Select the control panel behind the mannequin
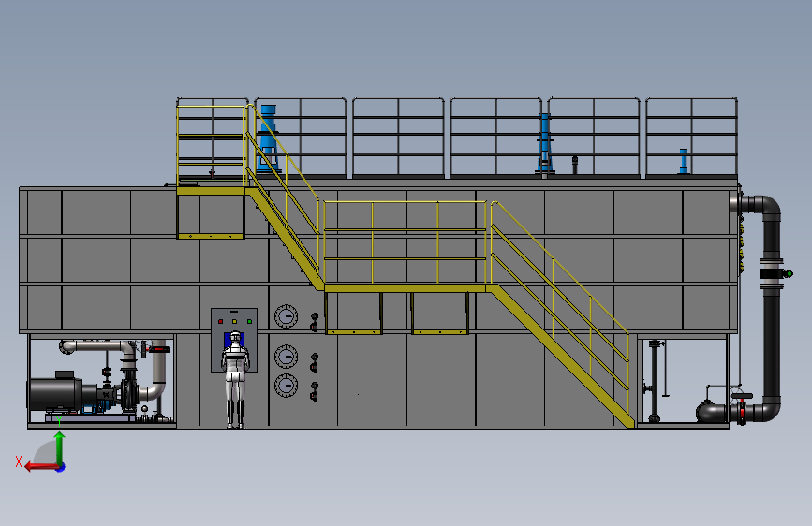 pos(234,340)
